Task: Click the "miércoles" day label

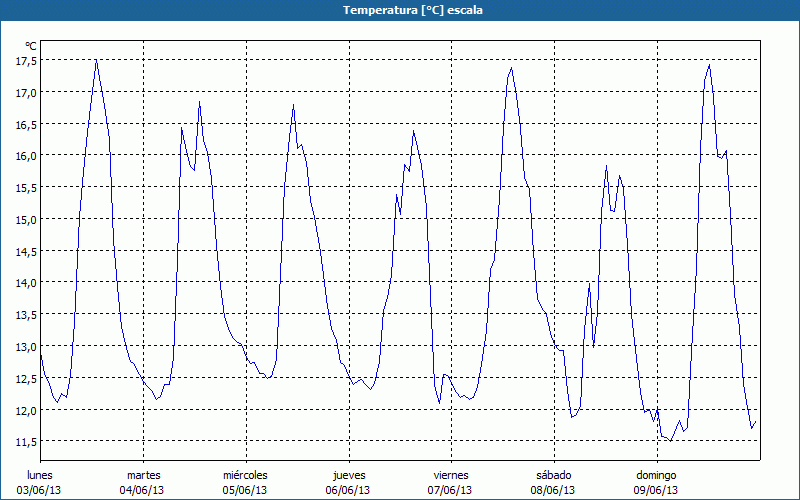Action: [245, 475]
